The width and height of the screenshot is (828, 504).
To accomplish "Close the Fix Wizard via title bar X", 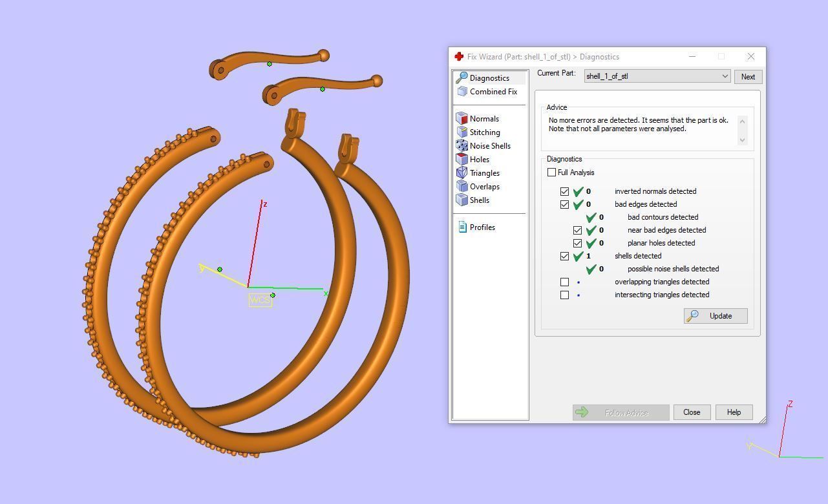I will pos(750,57).
